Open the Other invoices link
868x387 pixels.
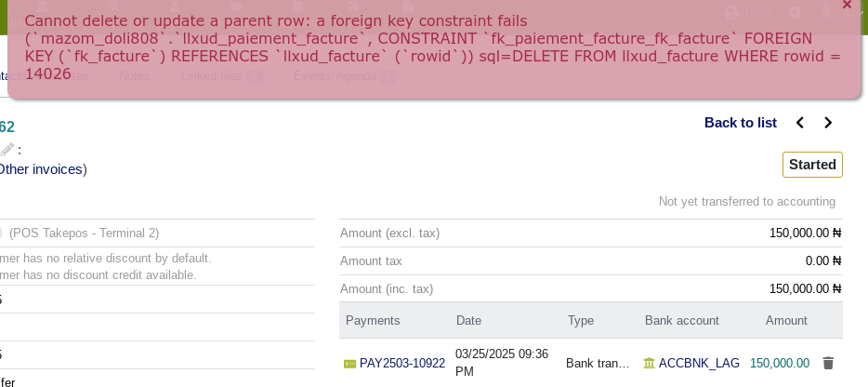point(41,169)
